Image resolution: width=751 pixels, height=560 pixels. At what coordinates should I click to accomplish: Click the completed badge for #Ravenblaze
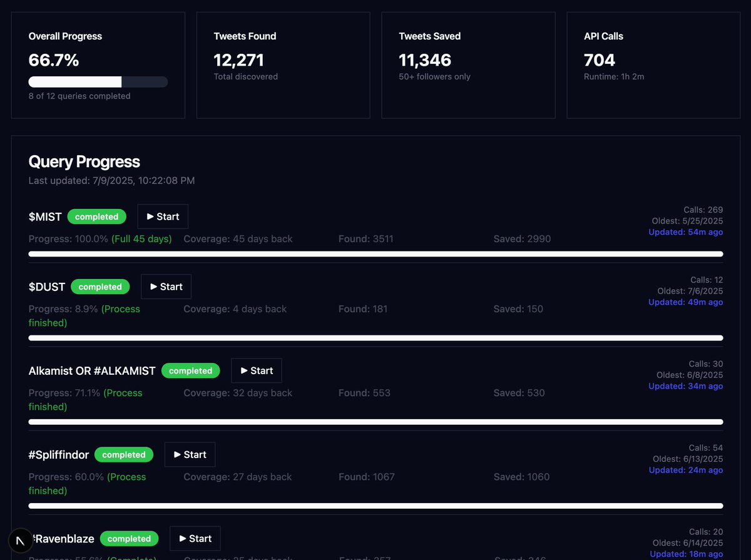(129, 539)
